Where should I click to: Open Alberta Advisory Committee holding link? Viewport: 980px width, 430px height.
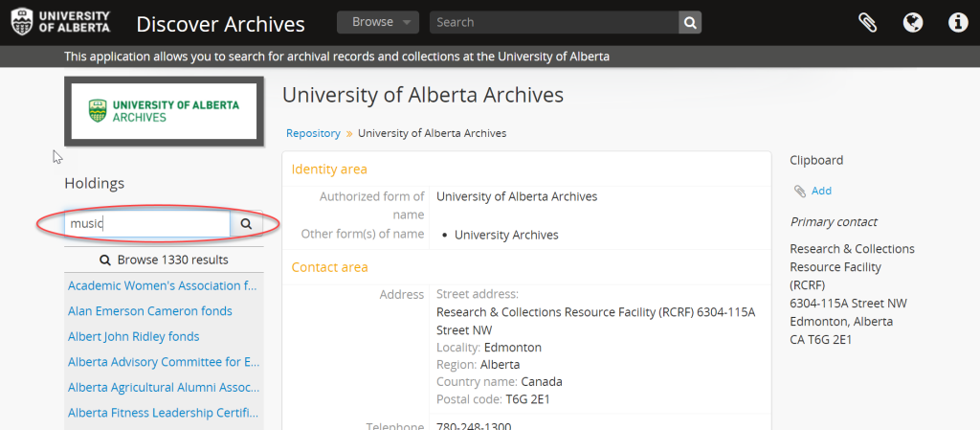[x=164, y=362]
